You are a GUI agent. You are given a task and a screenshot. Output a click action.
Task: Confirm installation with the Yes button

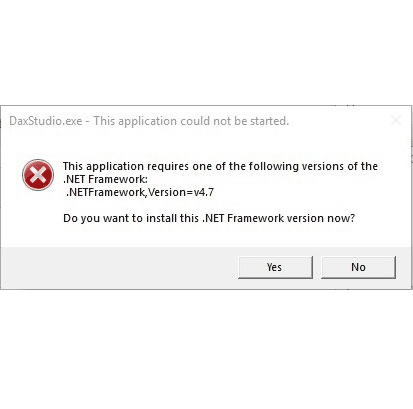click(275, 267)
